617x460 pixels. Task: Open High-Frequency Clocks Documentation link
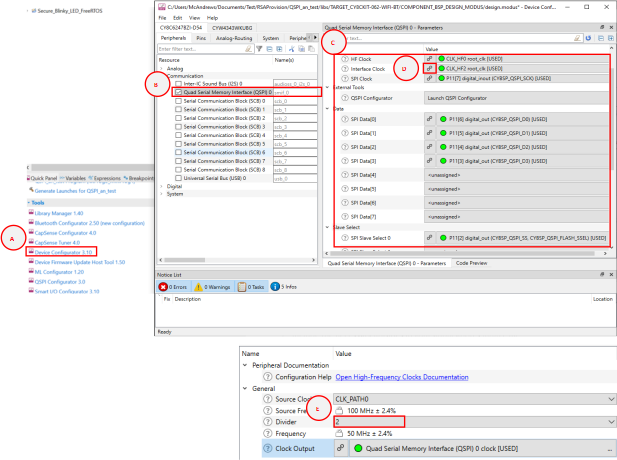[402, 377]
